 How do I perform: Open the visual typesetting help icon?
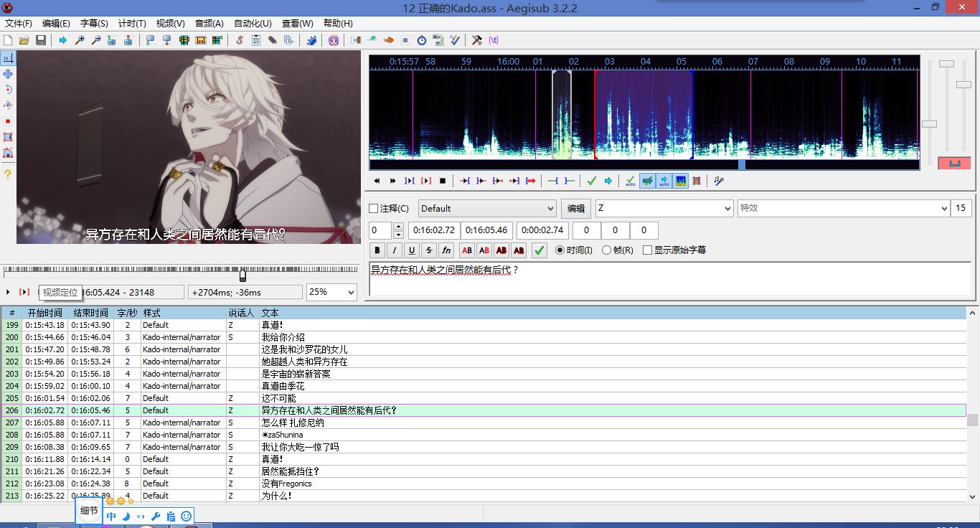pyautogui.click(x=8, y=174)
